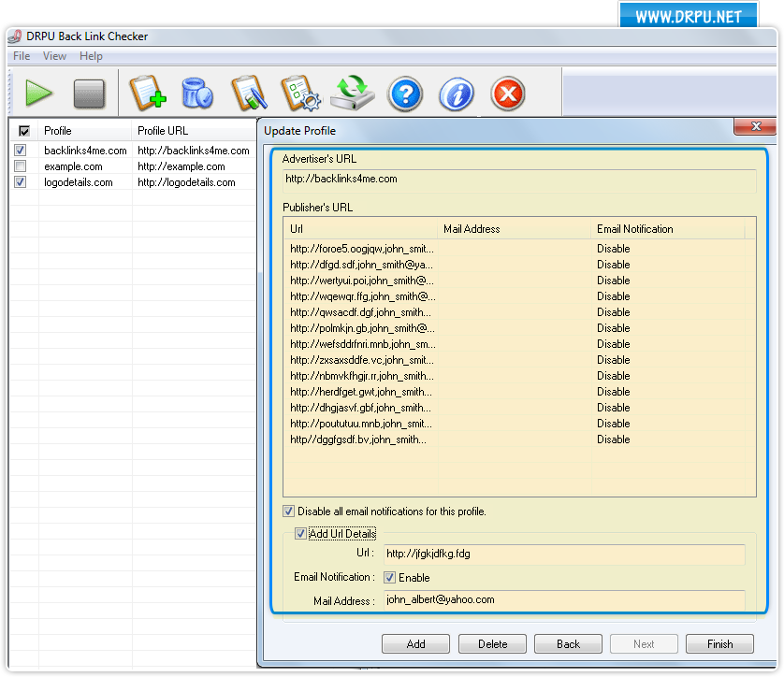Click the logodetails.com profile name
Image resolution: width=784 pixels, height=677 pixels.
(78, 182)
